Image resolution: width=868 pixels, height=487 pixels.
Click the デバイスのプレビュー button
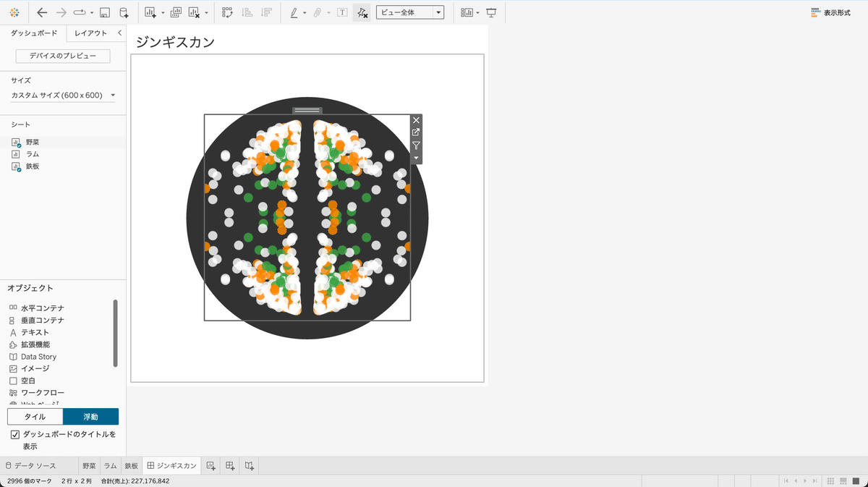click(63, 56)
